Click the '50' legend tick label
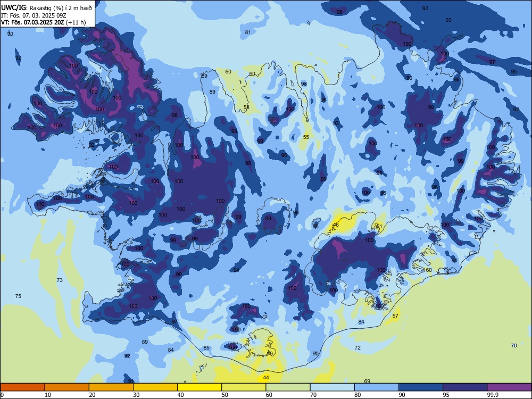 point(225,395)
